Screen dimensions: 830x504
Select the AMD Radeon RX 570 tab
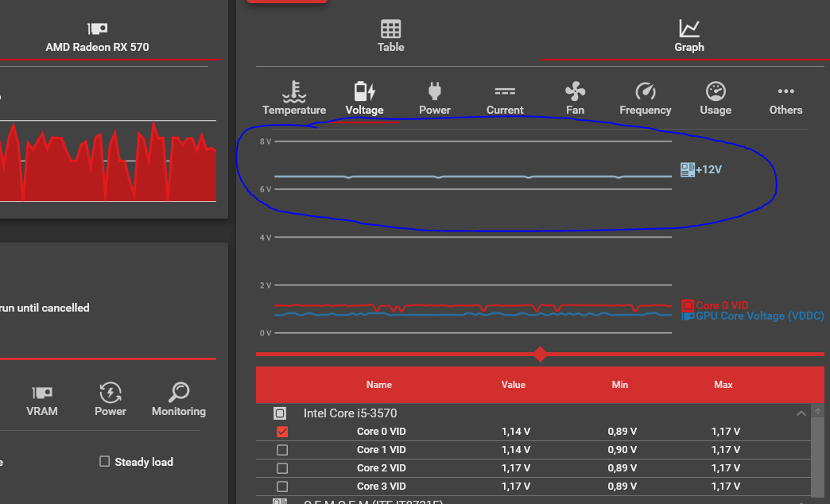tap(98, 38)
